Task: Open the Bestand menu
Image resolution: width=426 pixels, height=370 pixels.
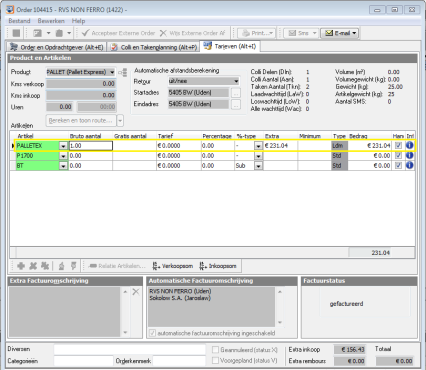Action: (19, 21)
